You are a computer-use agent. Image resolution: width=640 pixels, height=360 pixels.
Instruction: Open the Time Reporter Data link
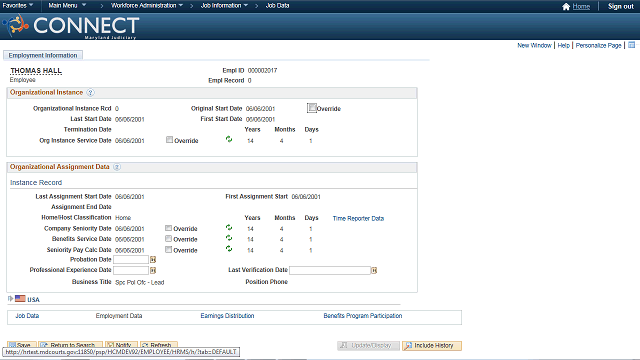(358, 218)
